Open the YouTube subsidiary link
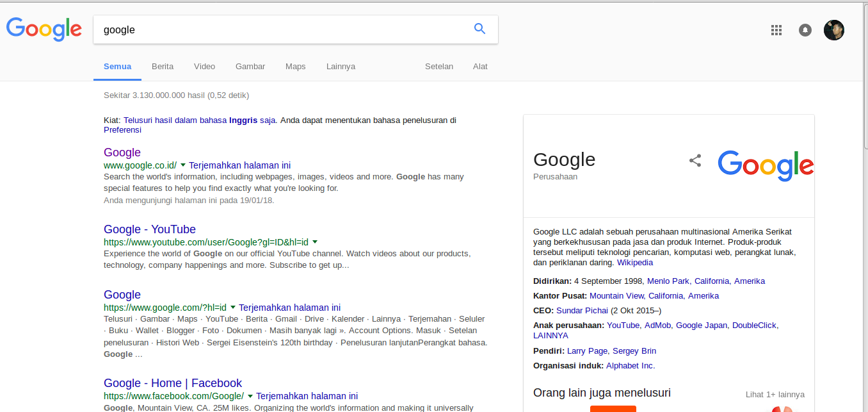Screen dimensions: 868x412 pos(623,325)
